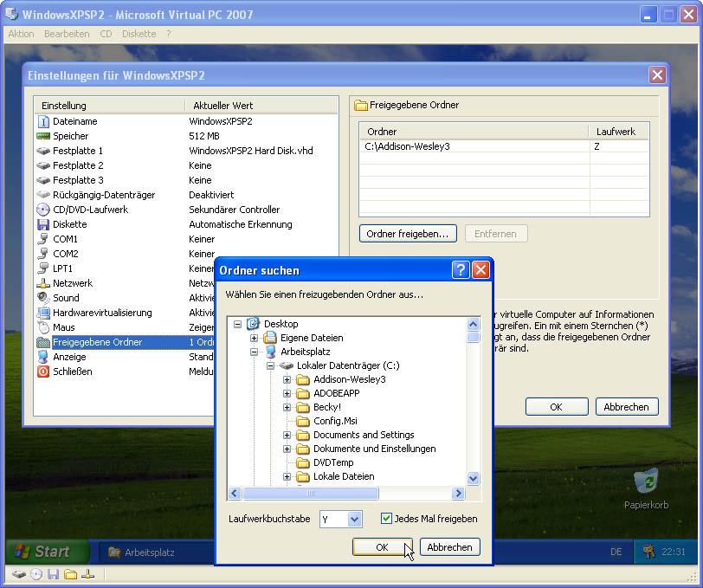Open the Laufwerkbuchstabe drive letter dropdown
703x588 pixels.
354,520
